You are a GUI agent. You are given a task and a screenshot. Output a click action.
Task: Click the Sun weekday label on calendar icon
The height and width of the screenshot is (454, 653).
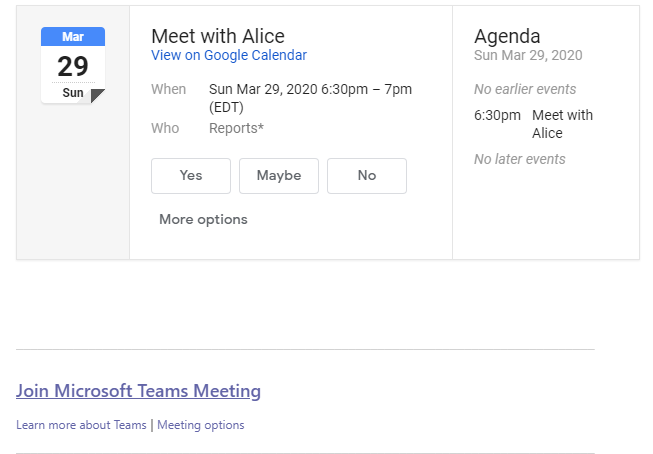point(73,92)
